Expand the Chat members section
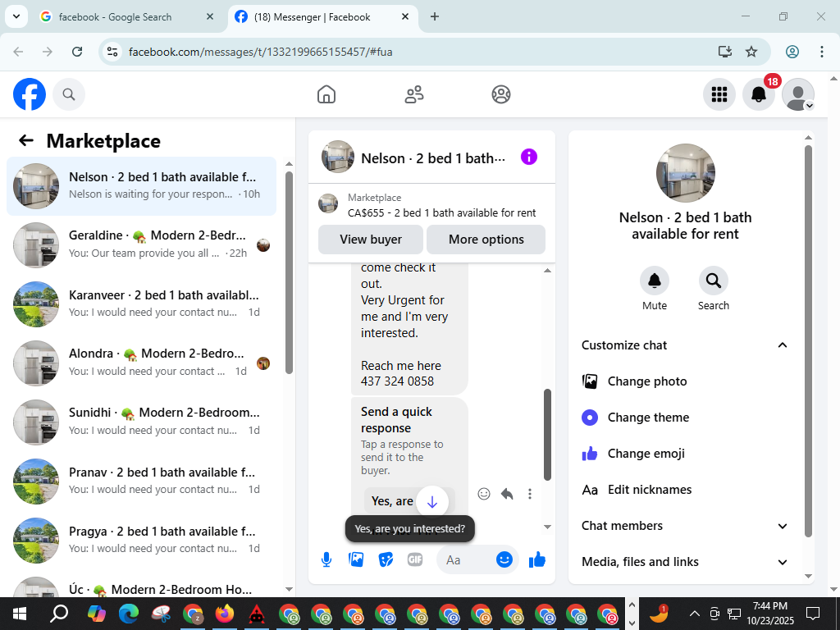This screenshot has width=840, height=630. (685, 526)
